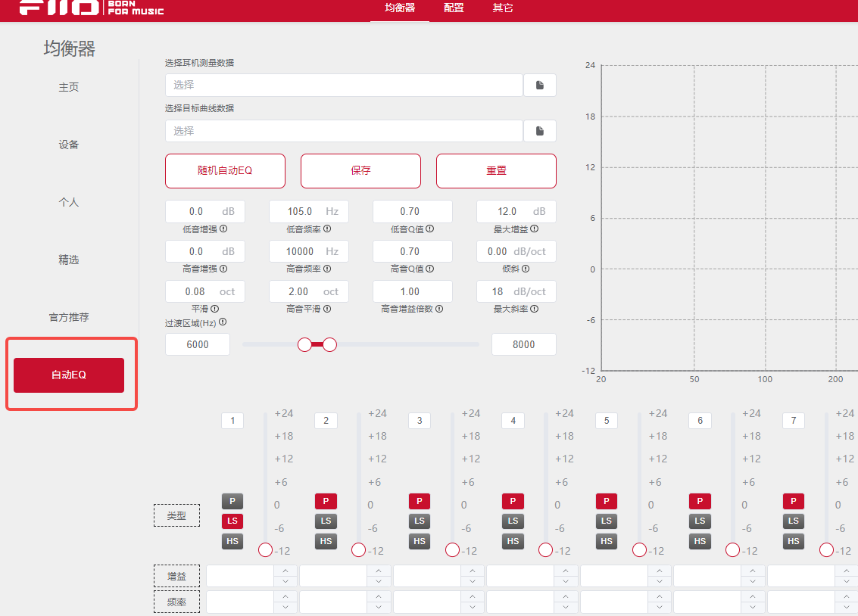Screen dimensions: 858x616
Task: Click file icon for target curve data
Action: tap(540, 131)
